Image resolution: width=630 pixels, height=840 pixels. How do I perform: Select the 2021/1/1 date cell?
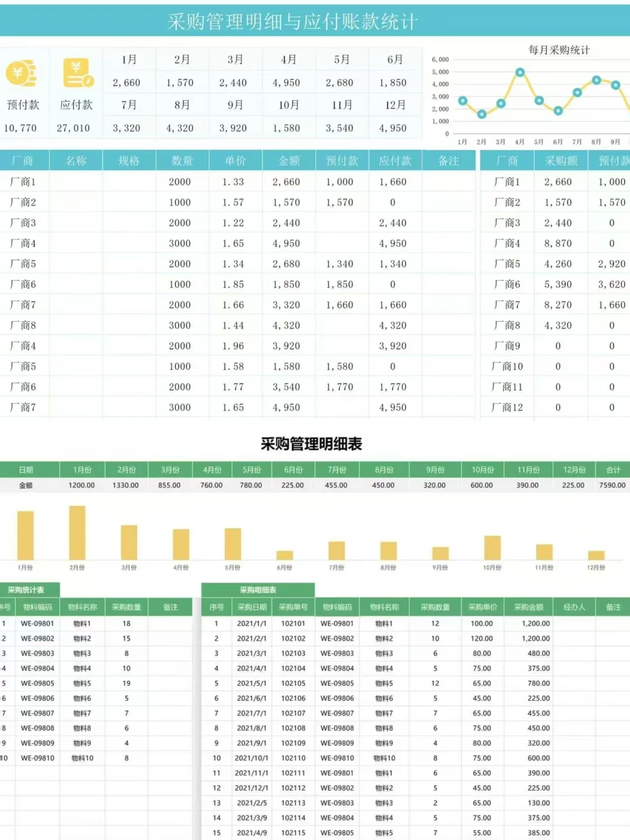[253, 623]
